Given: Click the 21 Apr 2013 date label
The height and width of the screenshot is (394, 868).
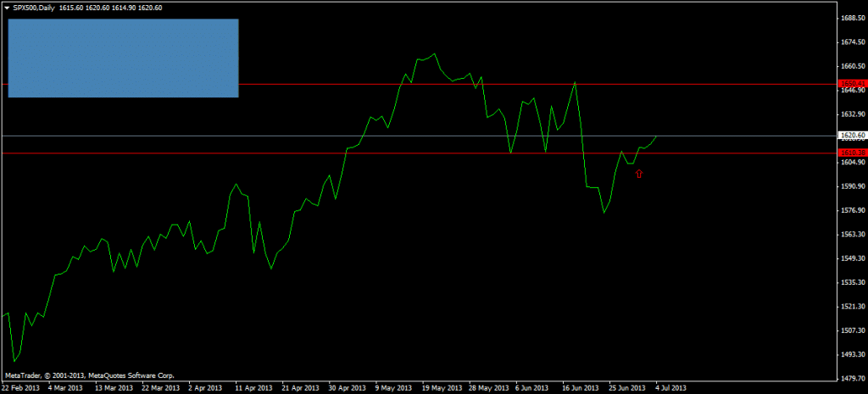Looking at the screenshot, I should [x=301, y=388].
